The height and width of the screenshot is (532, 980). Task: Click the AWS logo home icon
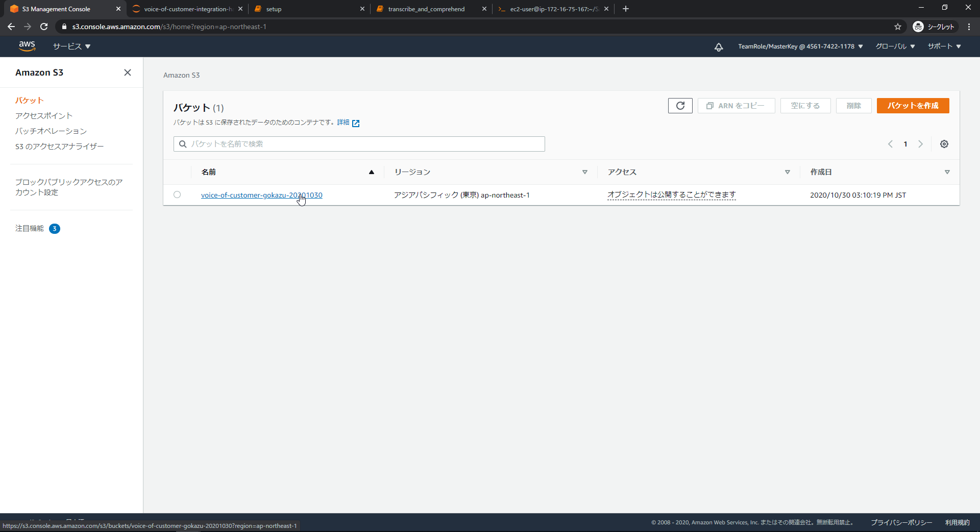[27, 46]
